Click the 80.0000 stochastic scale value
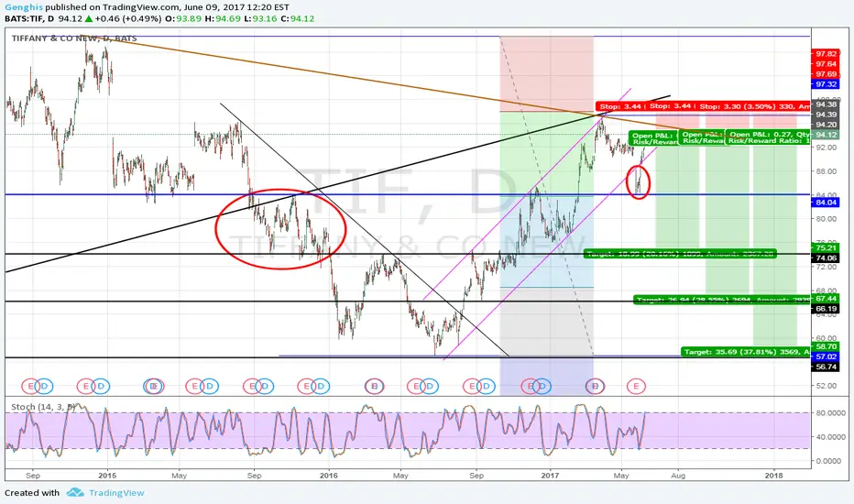 (830, 413)
